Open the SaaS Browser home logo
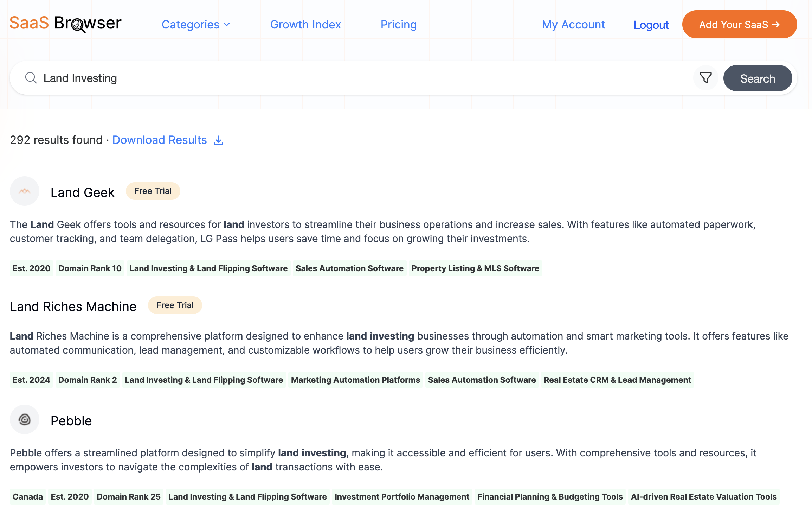Viewport: 812px width, 520px height. pyautogui.click(x=66, y=24)
